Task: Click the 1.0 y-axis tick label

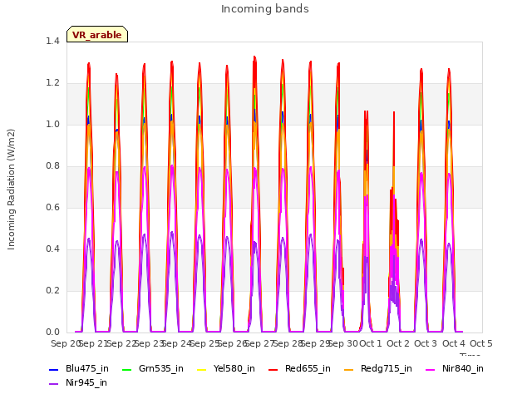Action: point(52,124)
